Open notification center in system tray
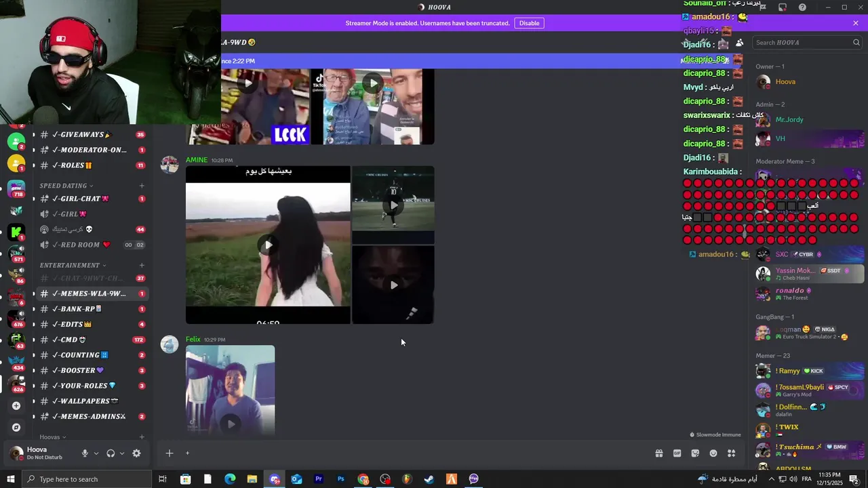 click(x=854, y=479)
